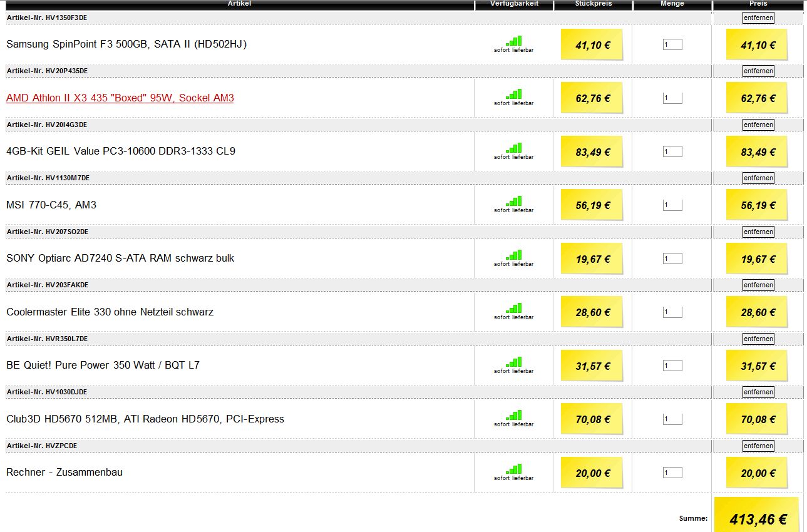
Task: Click the BE Quiet! Pure Power 350 Watt name
Action: (x=103, y=366)
